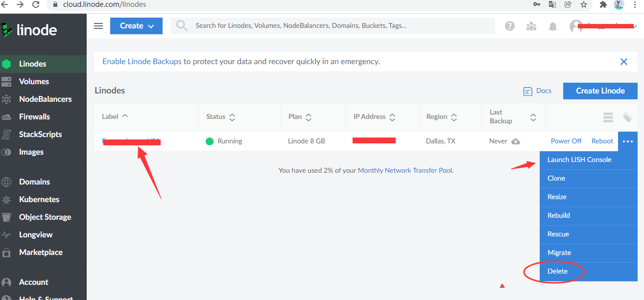Open NodeBalancers in sidebar
This screenshot has width=644, height=300.
tap(43, 99)
